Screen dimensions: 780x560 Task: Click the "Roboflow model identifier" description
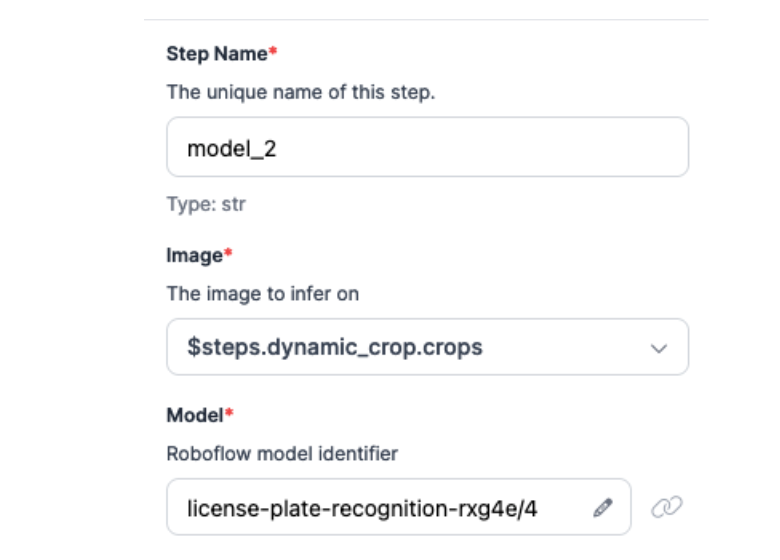pos(282,453)
